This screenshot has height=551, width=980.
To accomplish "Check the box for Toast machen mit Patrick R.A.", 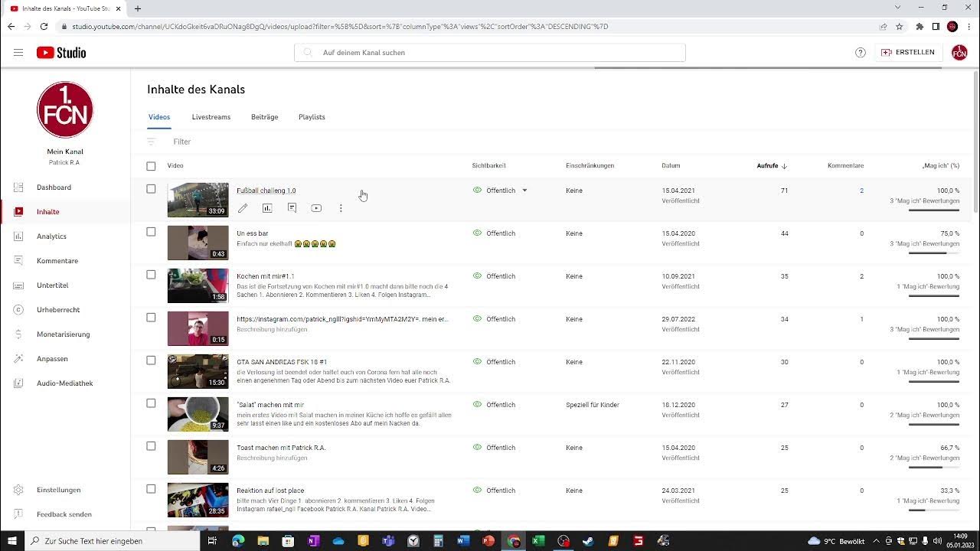I will [151, 446].
